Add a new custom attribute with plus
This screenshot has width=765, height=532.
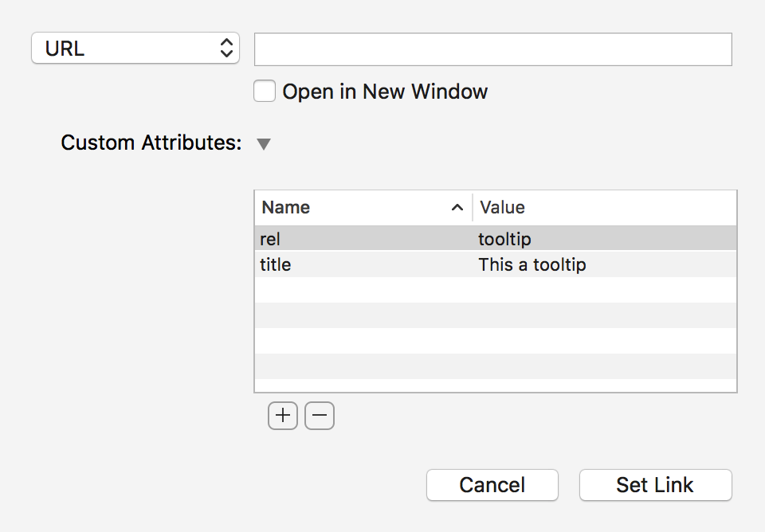pos(282,416)
